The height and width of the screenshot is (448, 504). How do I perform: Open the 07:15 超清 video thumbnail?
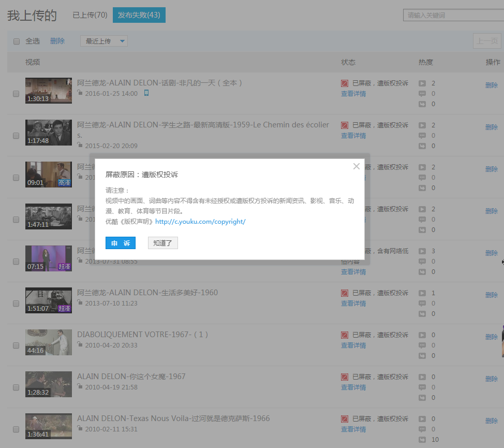pos(49,258)
